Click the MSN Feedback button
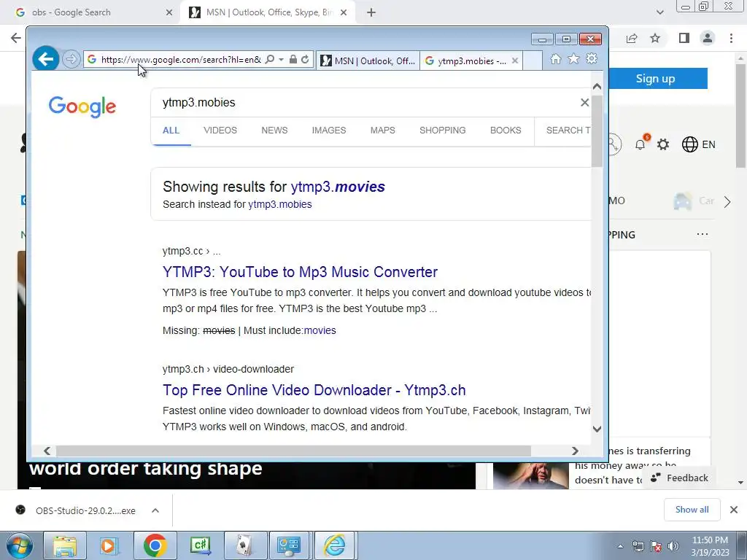This screenshot has width=747, height=560. click(679, 478)
